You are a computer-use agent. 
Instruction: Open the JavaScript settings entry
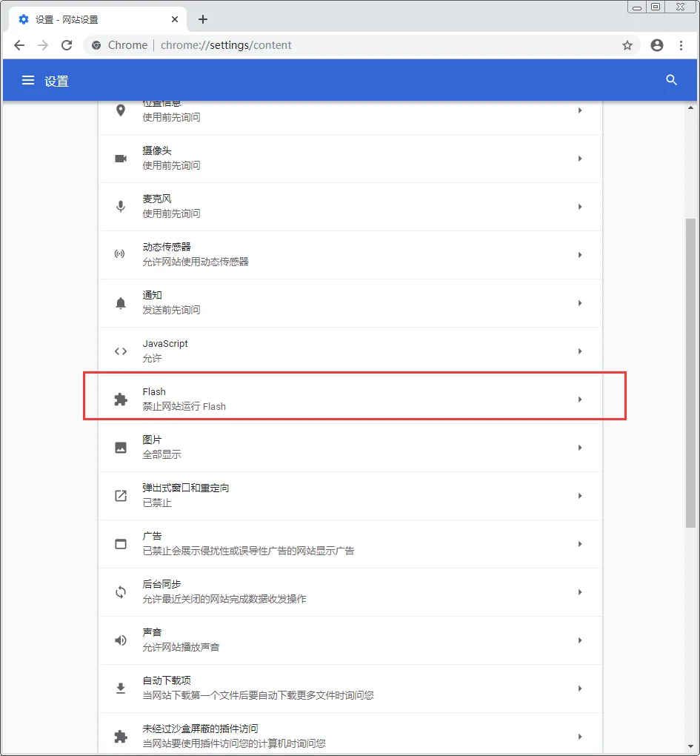click(x=350, y=351)
